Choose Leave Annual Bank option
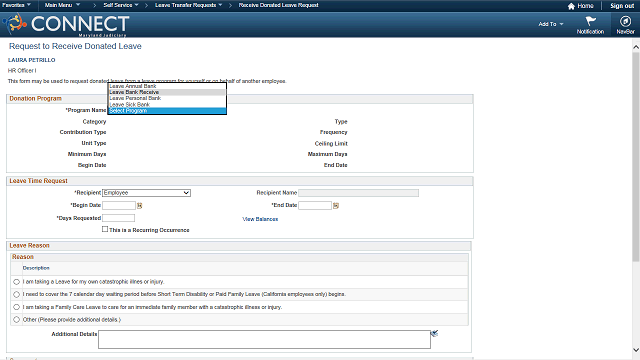This screenshot has height=360, width=640. [x=167, y=86]
